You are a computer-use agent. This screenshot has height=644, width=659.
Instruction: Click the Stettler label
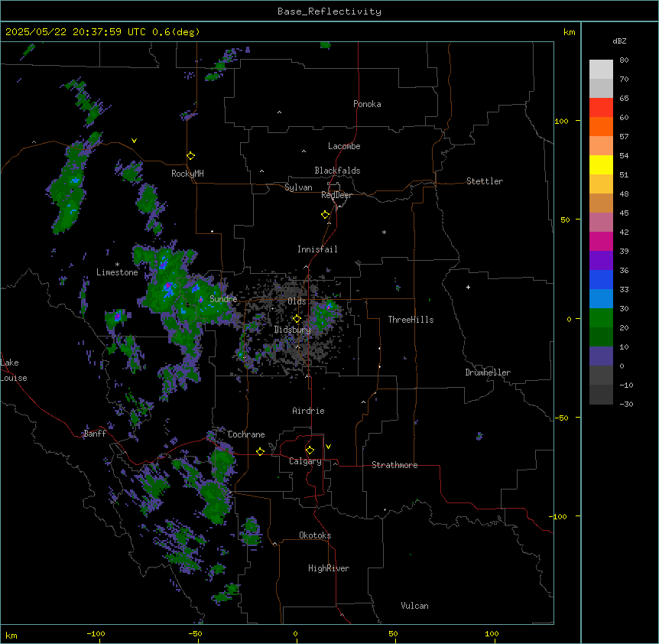pos(485,181)
